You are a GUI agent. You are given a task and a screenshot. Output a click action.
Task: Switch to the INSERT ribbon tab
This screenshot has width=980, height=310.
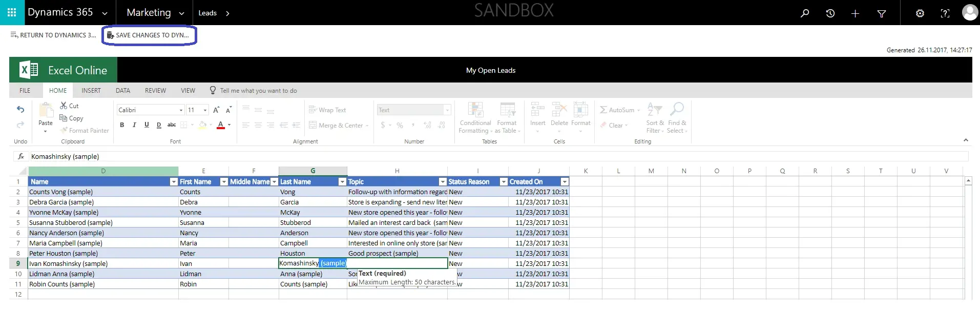91,90
